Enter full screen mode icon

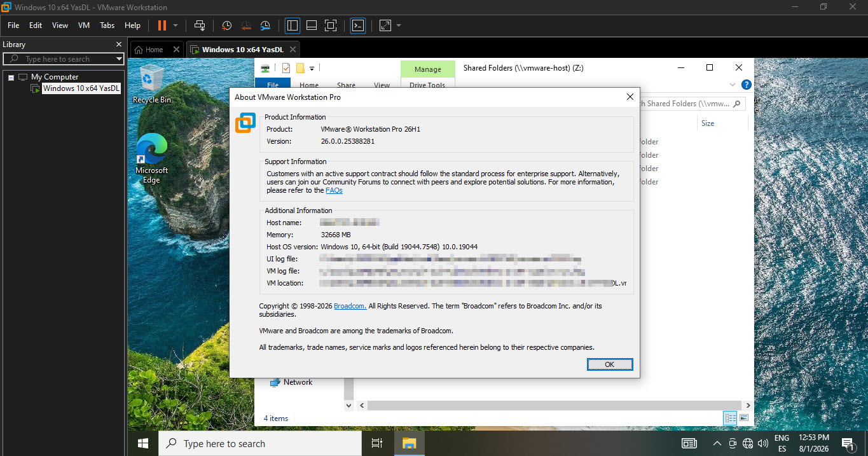[x=330, y=25]
